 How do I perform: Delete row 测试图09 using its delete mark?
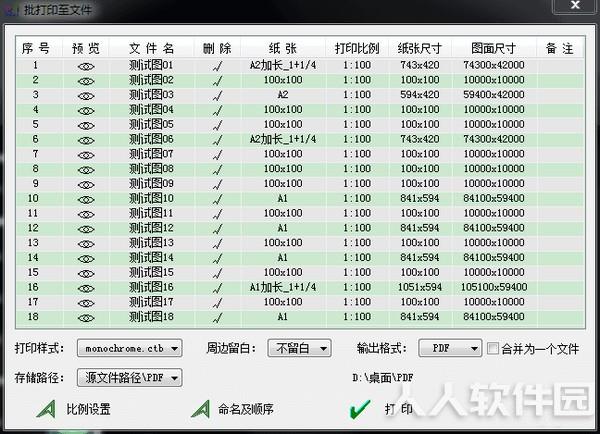(x=217, y=185)
